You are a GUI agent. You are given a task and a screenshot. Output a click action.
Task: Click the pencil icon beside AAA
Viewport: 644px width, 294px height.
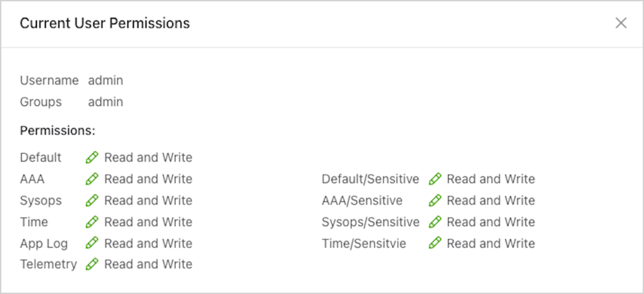92,179
